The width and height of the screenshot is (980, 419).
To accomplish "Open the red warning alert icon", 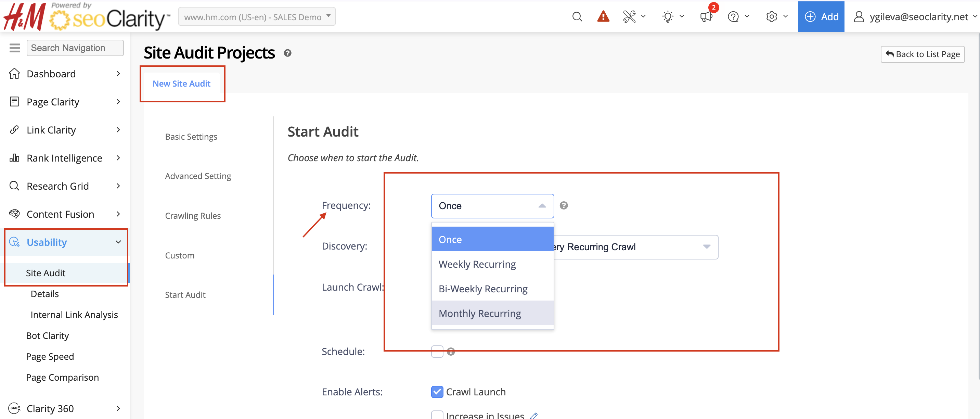I will point(603,17).
